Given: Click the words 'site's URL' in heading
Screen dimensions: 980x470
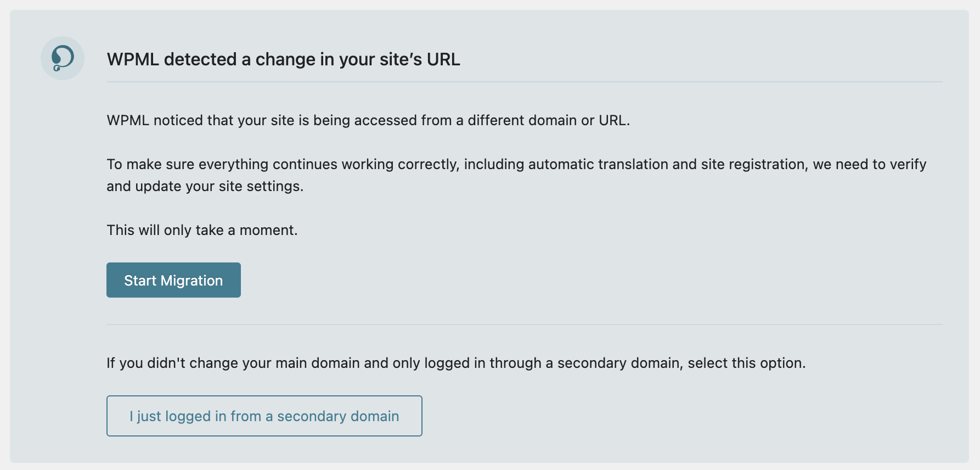Looking at the screenshot, I should coord(419,59).
